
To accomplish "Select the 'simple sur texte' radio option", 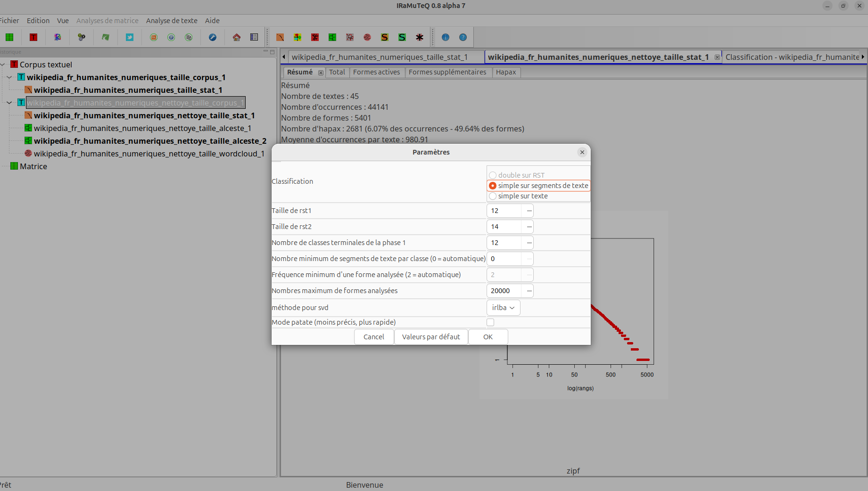I will pyautogui.click(x=493, y=196).
